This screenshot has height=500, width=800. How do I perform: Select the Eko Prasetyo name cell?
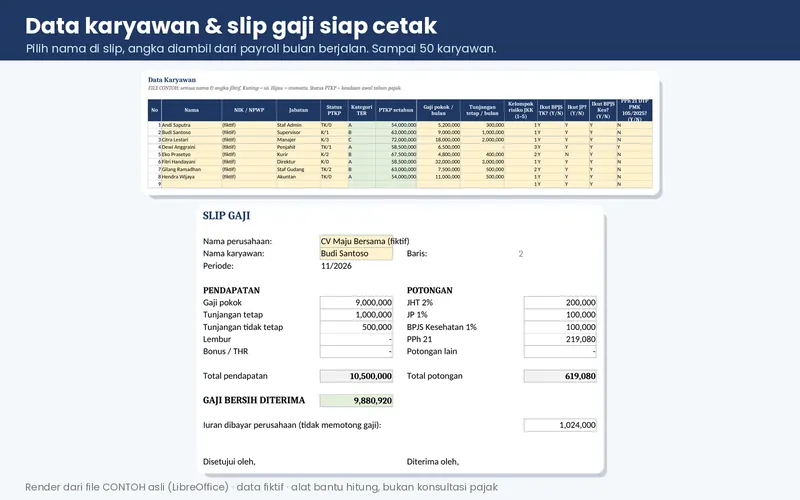pos(191,154)
